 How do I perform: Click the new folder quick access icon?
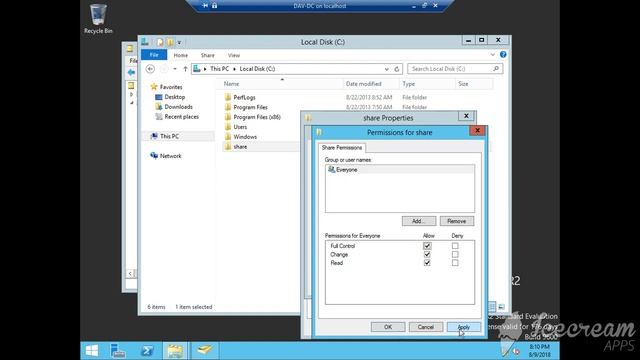tap(170, 42)
